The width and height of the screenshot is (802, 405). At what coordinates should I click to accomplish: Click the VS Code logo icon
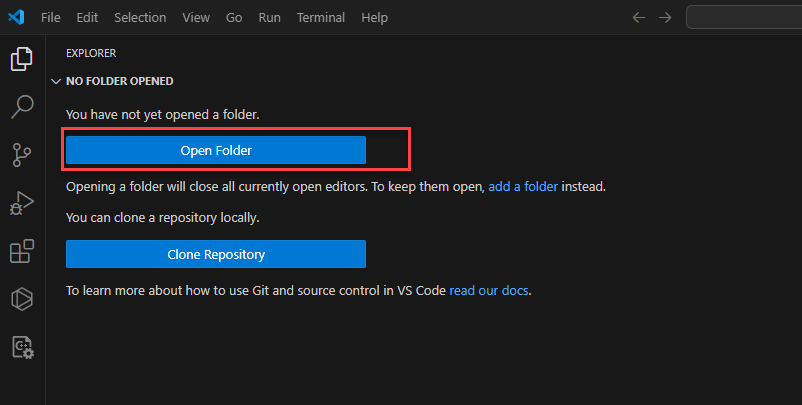click(x=15, y=18)
